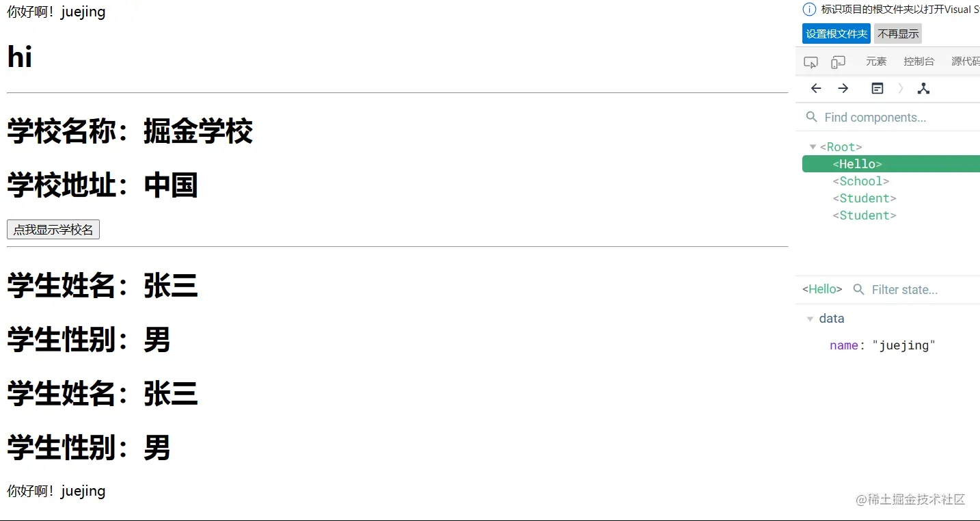Open the app selector icon in Vue devtools

click(877, 88)
